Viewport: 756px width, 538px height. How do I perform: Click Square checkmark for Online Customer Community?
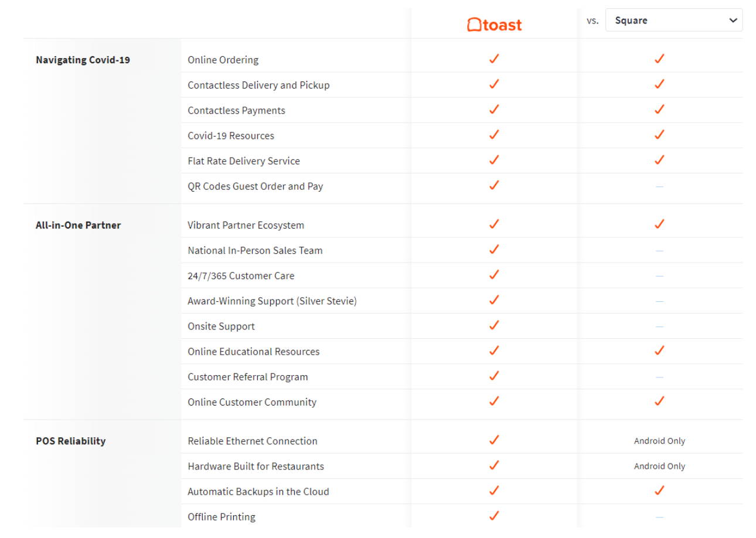659,400
